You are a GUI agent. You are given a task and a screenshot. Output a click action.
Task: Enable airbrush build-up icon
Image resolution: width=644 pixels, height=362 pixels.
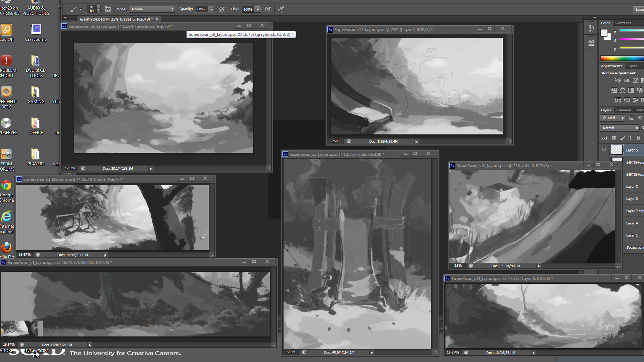268,9
